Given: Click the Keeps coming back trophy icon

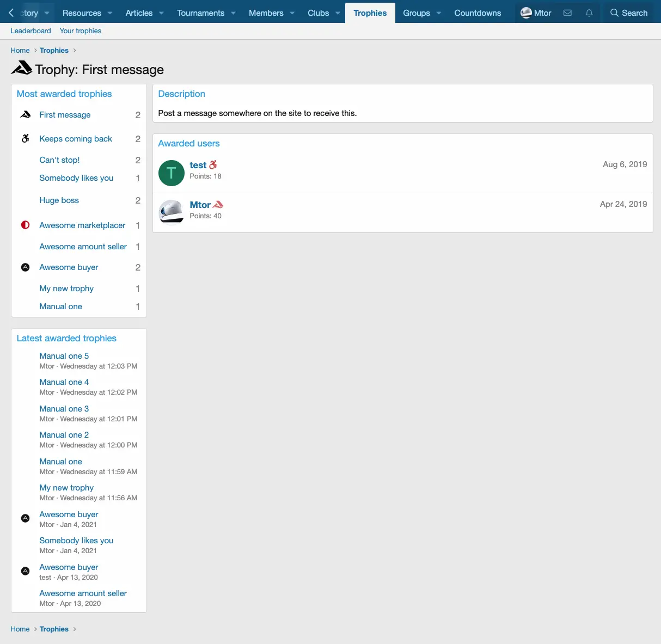Looking at the screenshot, I should (x=26, y=139).
